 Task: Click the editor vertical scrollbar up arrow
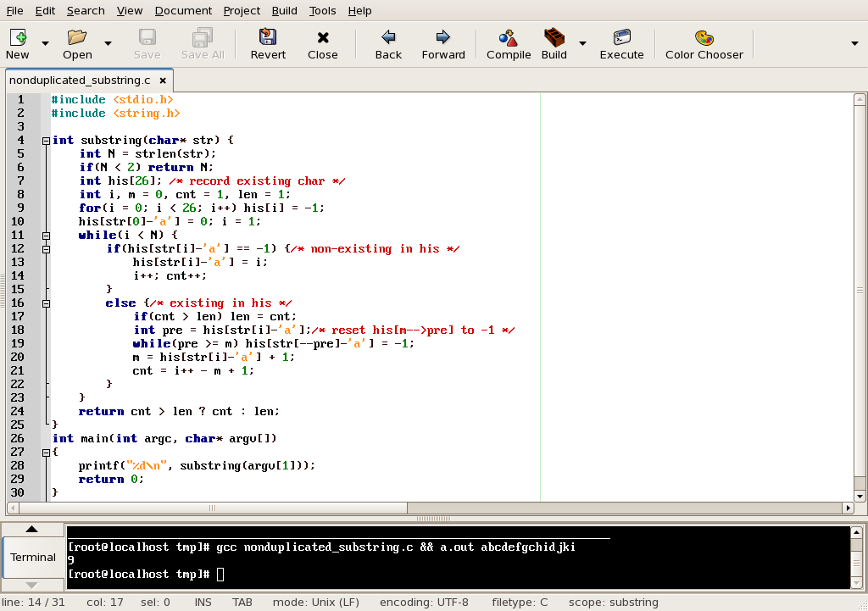click(860, 100)
